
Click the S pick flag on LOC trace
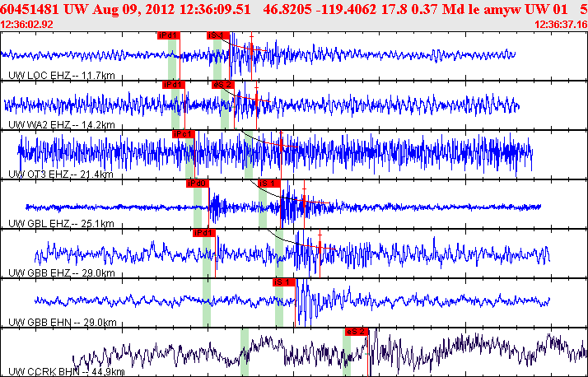pyautogui.click(x=218, y=35)
